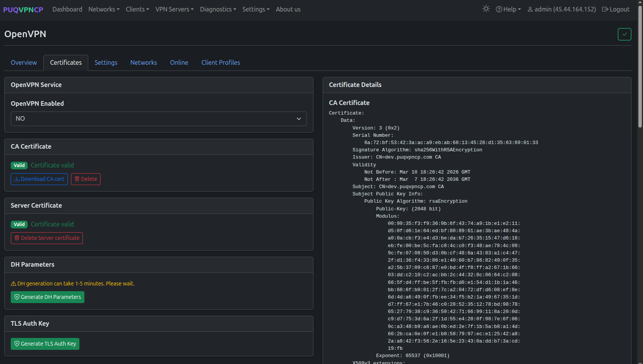
Task: Click 'Public-Key: (2048 bit)' text
Action: [x=409, y=209]
